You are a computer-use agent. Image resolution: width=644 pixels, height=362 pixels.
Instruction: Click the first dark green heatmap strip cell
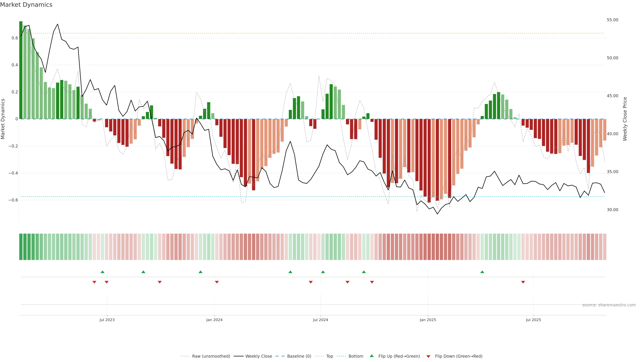pos(21,247)
